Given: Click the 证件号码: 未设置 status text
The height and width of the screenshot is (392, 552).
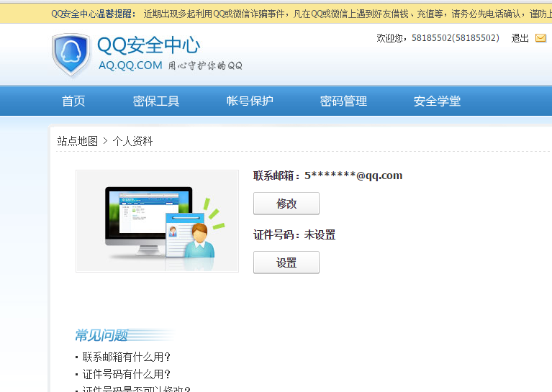Looking at the screenshot, I should (294, 234).
